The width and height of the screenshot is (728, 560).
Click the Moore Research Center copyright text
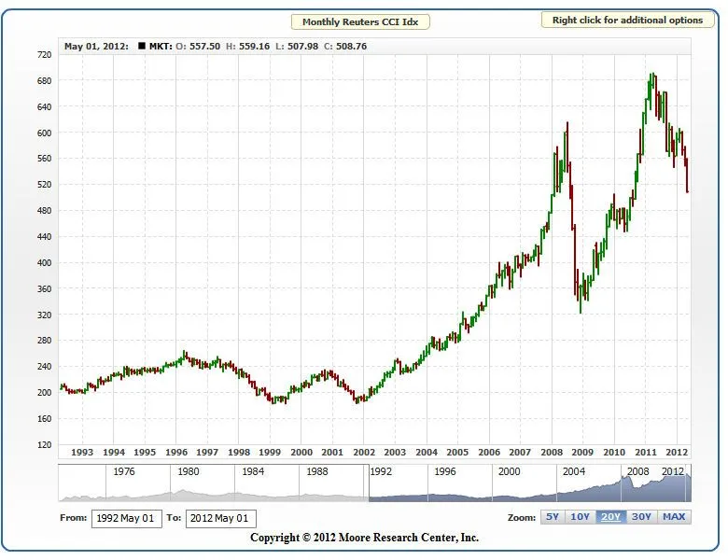[364, 538]
